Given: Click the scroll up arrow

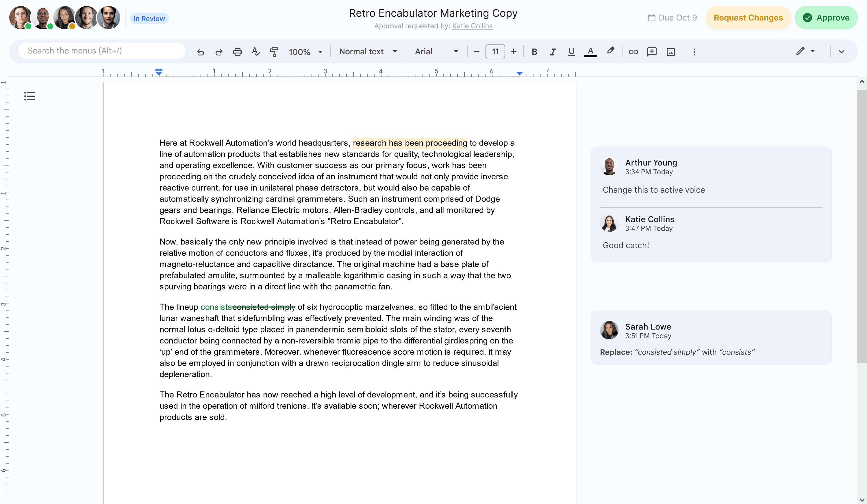Looking at the screenshot, I should tap(862, 82).
